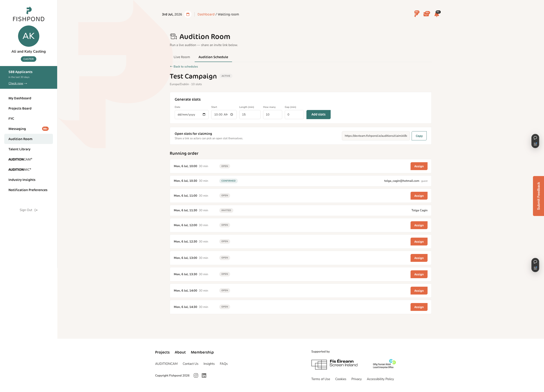Click Check now applicants link
Image resolution: width=544 pixels, height=392 pixels.
tap(18, 83)
